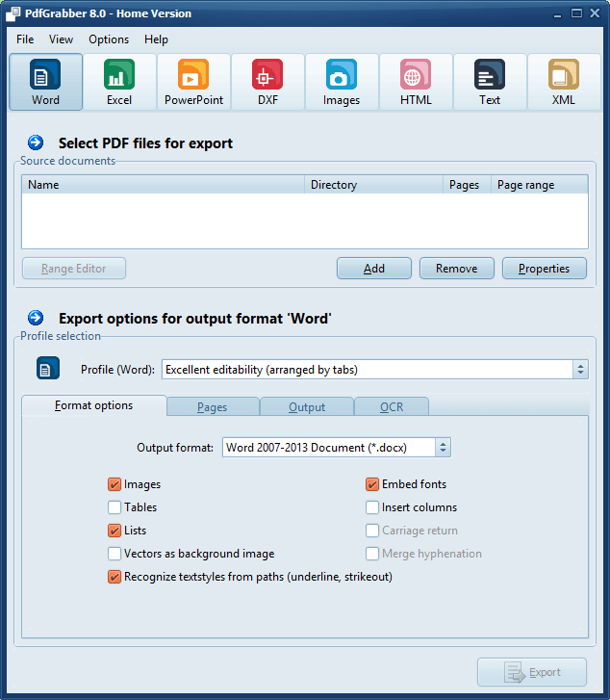The width and height of the screenshot is (610, 700).
Task: Choose the HTML export format icon
Action: 416,82
